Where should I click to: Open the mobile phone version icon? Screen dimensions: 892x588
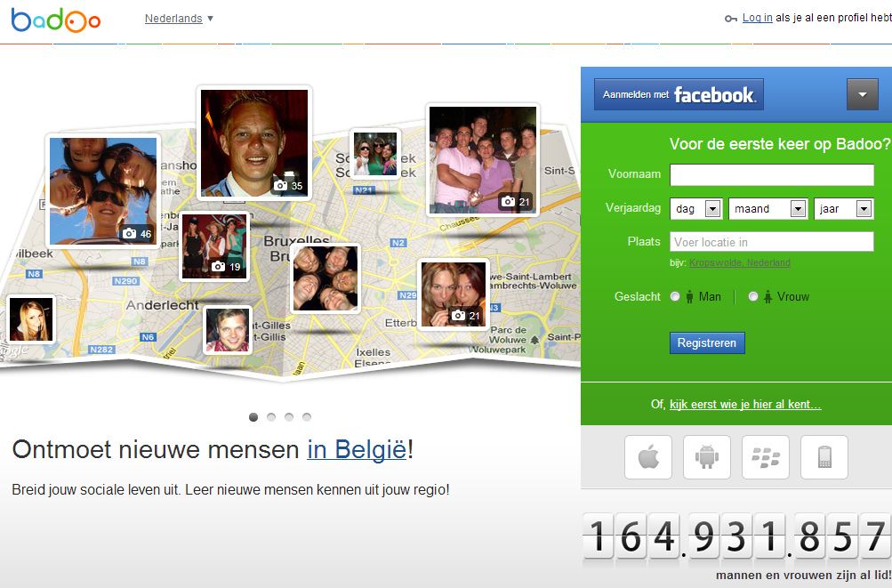pyautogui.click(x=824, y=457)
